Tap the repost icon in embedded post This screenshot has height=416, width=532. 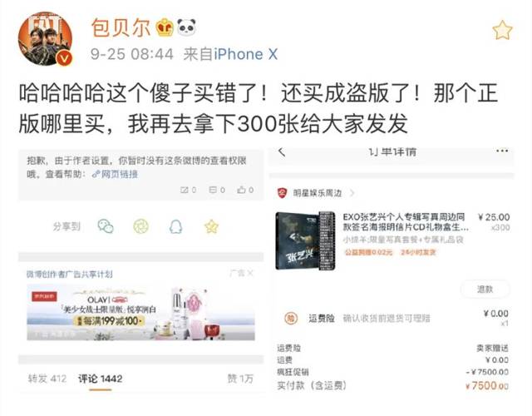coord(189,190)
